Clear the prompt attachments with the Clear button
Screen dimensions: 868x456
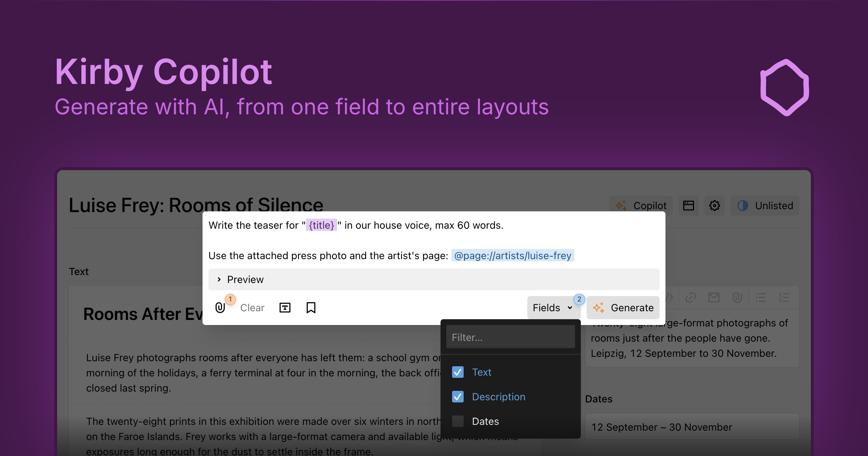[x=252, y=308]
